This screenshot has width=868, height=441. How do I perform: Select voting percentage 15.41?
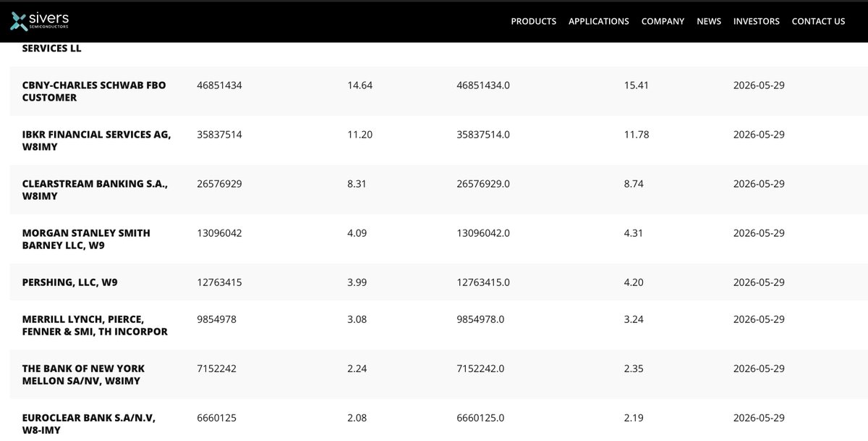tap(636, 85)
